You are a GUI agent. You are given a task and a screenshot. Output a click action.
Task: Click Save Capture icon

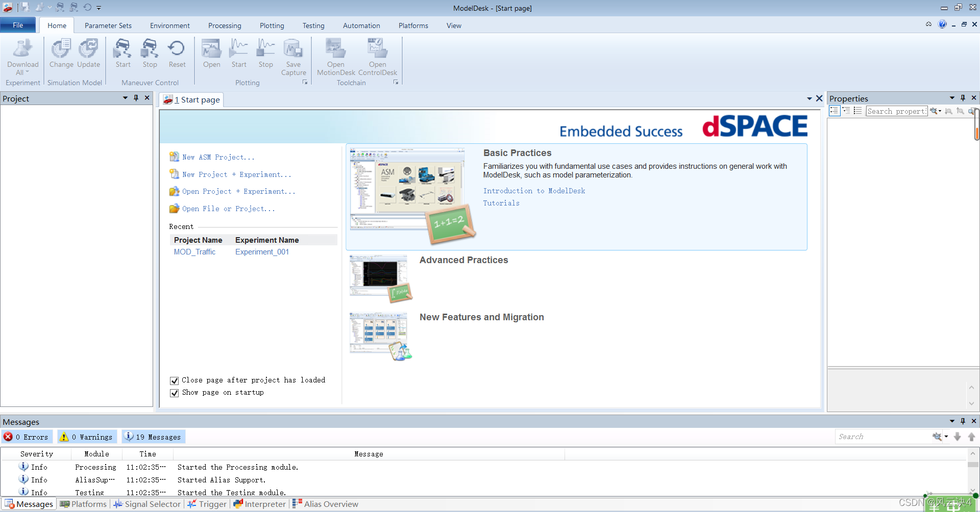click(293, 49)
